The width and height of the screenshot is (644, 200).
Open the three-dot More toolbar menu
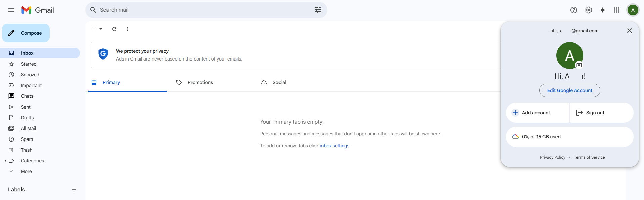(x=128, y=29)
